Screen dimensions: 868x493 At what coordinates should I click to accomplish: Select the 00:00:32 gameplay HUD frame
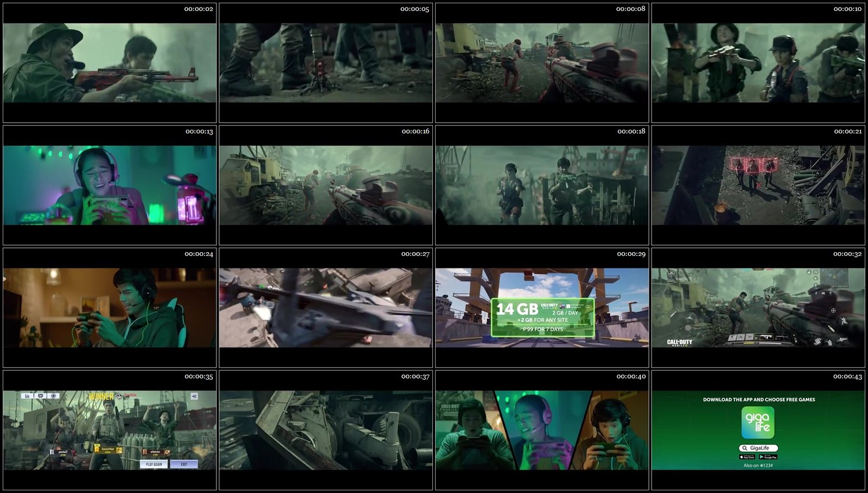(x=758, y=308)
